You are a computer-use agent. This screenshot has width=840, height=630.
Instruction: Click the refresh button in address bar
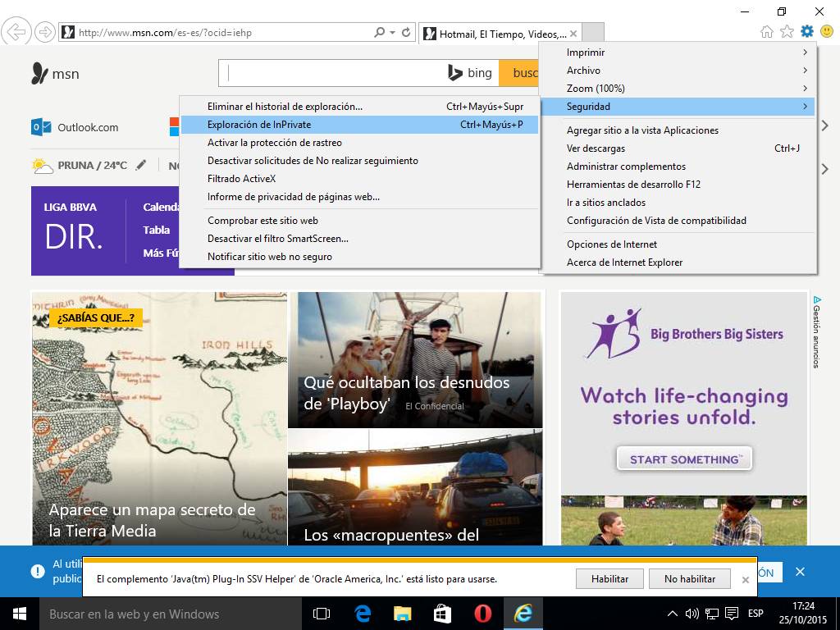point(405,33)
